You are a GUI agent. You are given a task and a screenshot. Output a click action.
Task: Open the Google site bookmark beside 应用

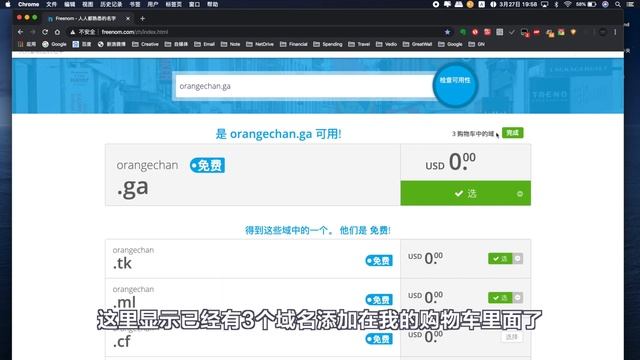(x=54, y=44)
